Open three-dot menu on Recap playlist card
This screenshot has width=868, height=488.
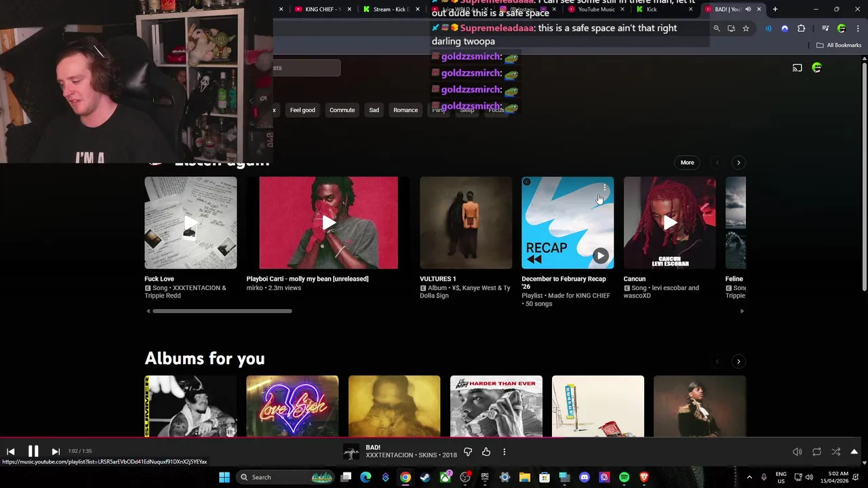[604, 188]
